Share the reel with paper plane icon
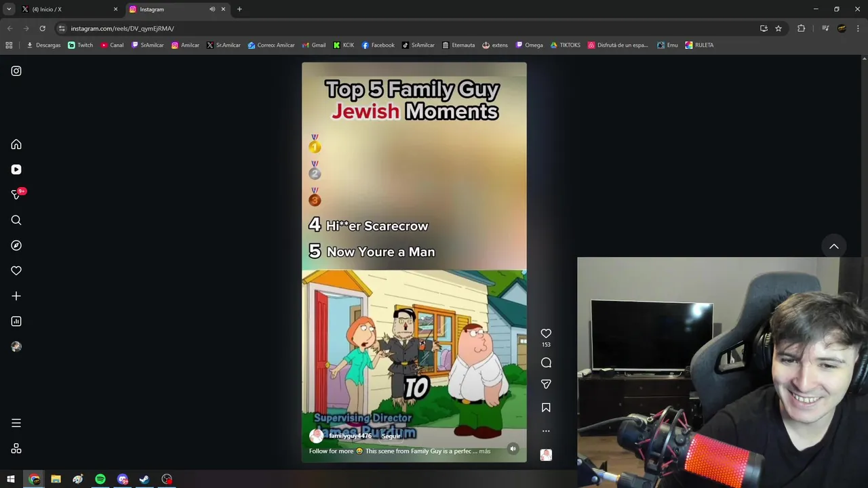This screenshot has width=868, height=488. point(546,384)
